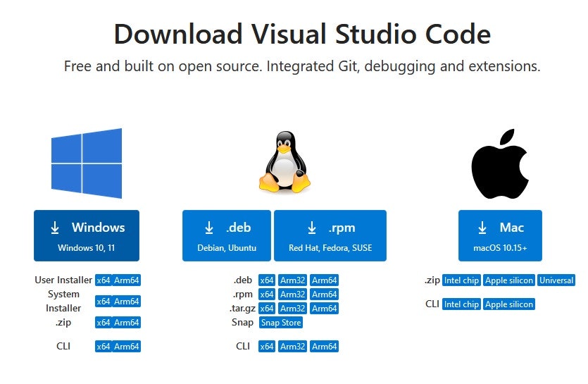
Task: Get Mac .zip Apple silicon build
Action: 509,280
